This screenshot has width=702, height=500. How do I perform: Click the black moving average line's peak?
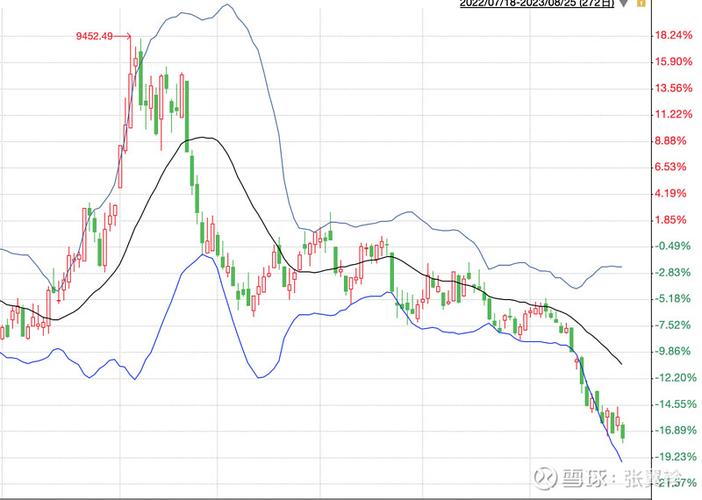pos(203,137)
